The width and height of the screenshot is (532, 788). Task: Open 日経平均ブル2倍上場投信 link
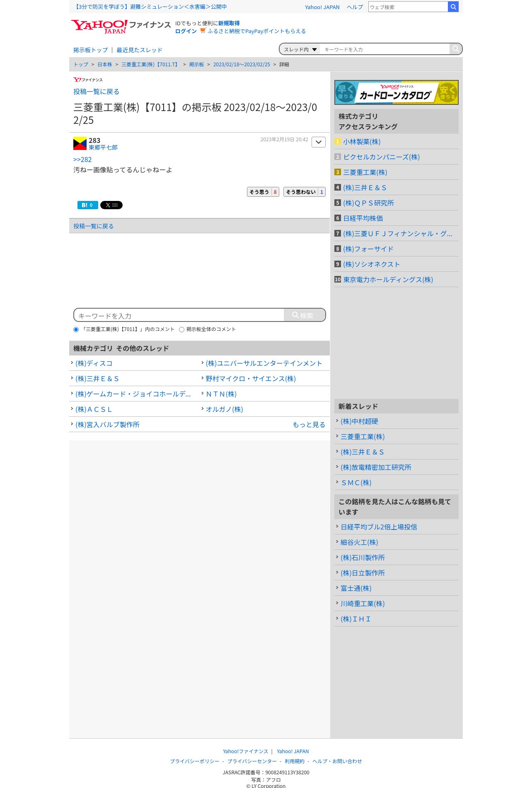click(x=379, y=527)
